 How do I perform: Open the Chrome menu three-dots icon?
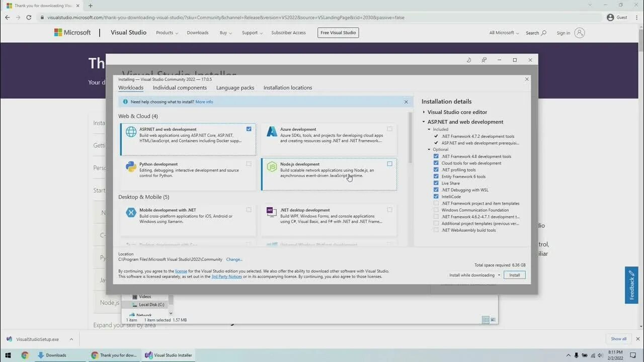click(x=636, y=17)
